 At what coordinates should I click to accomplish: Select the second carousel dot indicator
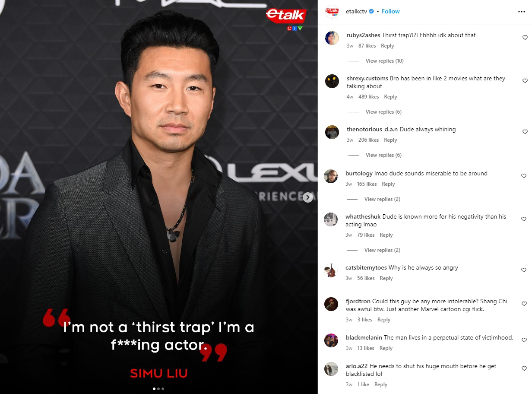(158, 389)
